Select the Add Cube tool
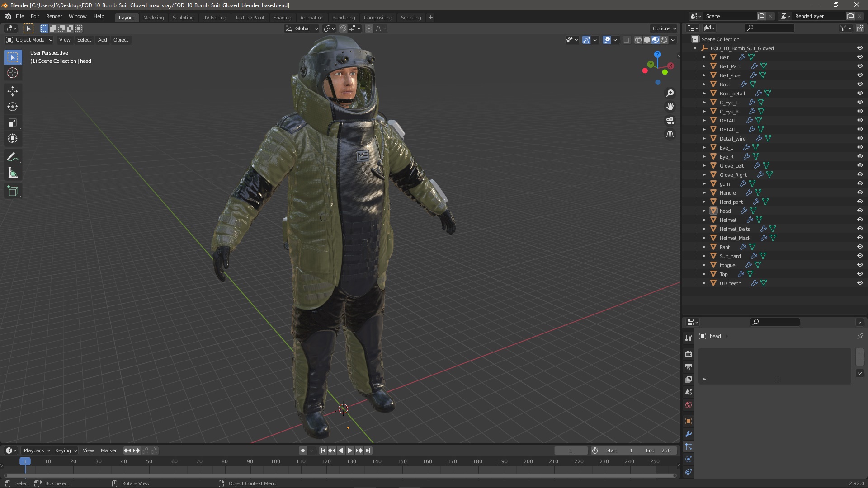 click(13, 191)
